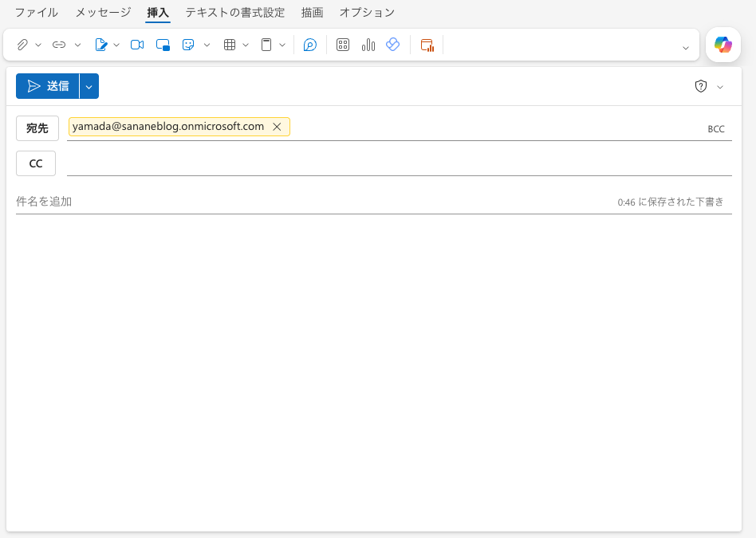Expand the link options dropdown arrow
The image size is (756, 538).
(x=77, y=45)
